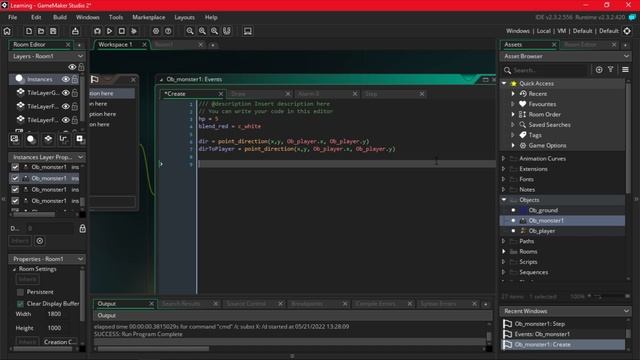Open Ob_monster1: Step from Recent Windows
The image size is (640, 360).
[x=540, y=324]
